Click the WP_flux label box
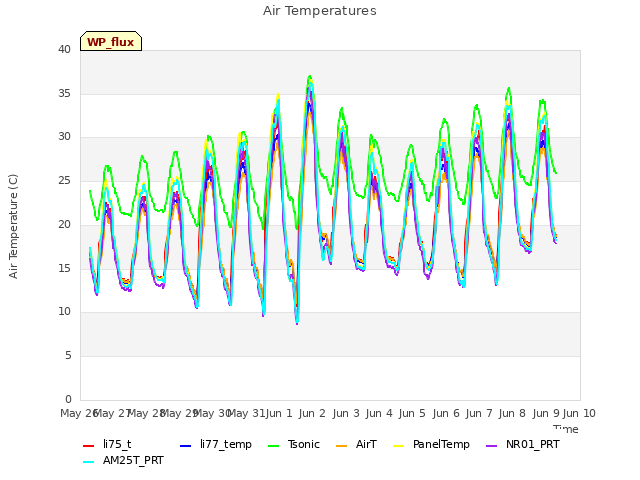 [111, 41]
